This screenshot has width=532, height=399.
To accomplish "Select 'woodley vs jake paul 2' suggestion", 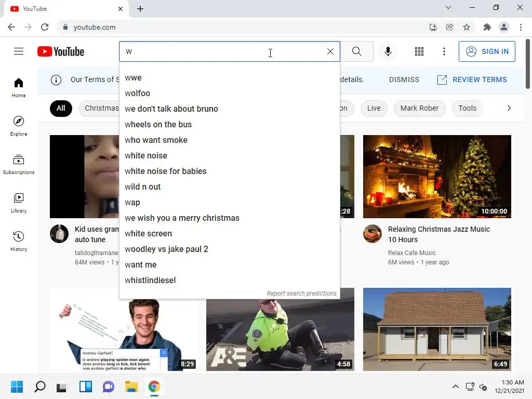I will click(229, 249).
